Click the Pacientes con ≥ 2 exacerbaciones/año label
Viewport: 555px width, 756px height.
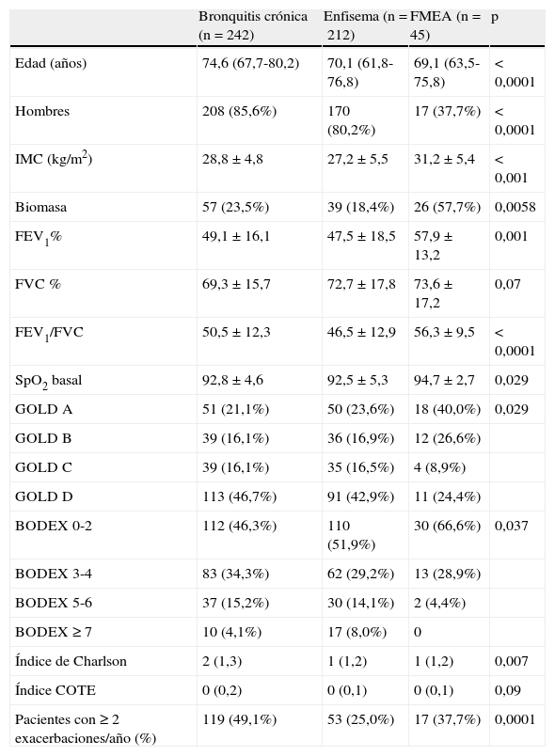click(86, 729)
